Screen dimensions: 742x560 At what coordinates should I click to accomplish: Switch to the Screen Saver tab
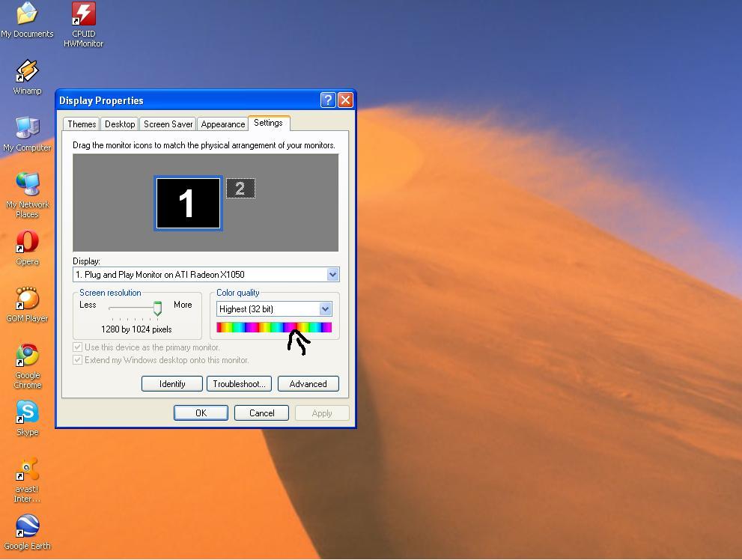pyautogui.click(x=168, y=124)
